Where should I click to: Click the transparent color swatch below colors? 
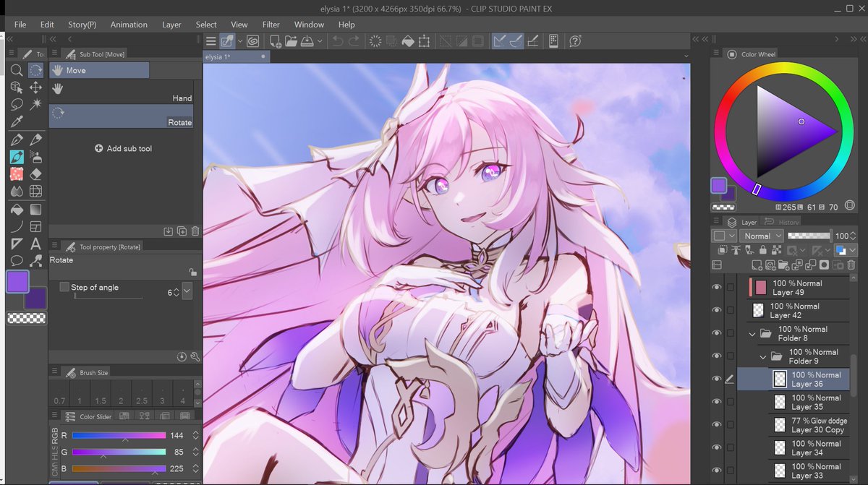tap(26, 318)
